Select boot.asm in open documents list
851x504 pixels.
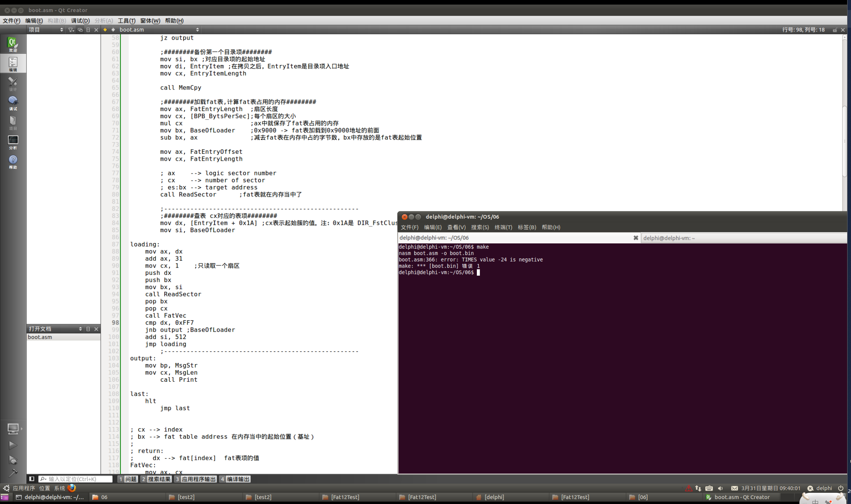pyautogui.click(x=40, y=337)
